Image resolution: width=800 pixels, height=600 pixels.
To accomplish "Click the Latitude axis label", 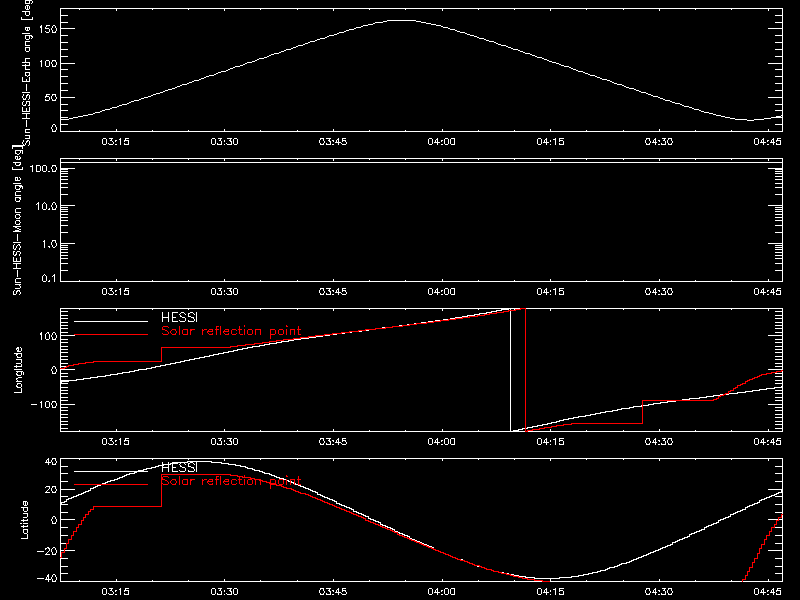I will coord(24,520).
